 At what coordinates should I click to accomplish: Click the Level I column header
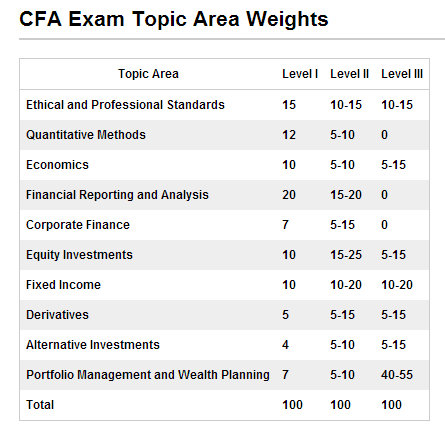300,74
